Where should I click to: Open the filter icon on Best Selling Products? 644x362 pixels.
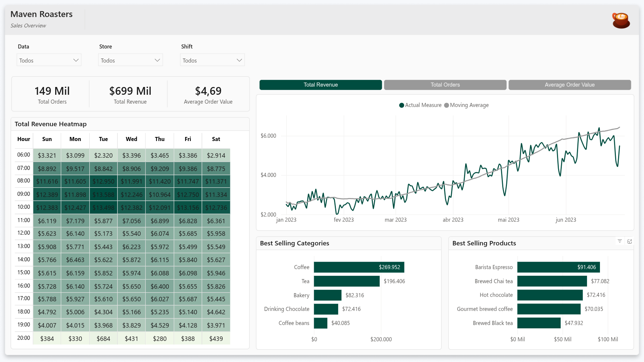point(620,241)
